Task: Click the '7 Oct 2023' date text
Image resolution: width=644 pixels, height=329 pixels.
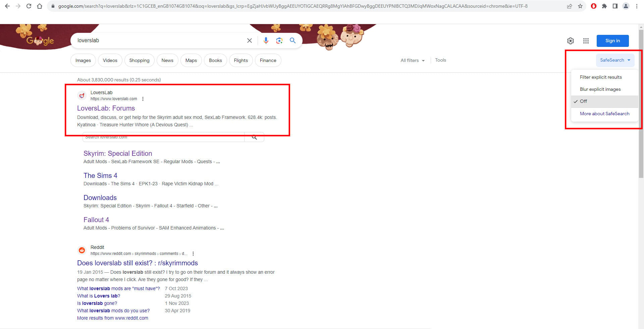Action: [176, 288]
